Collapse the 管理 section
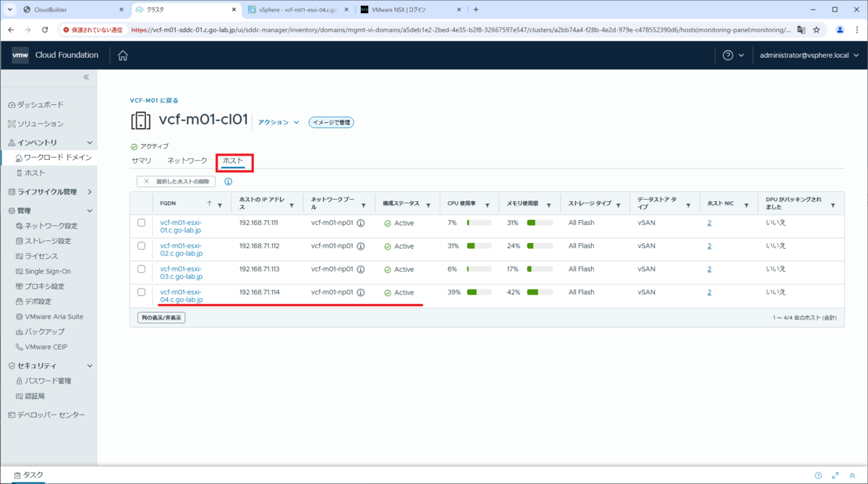This screenshot has height=484, width=868. coord(90,211)
